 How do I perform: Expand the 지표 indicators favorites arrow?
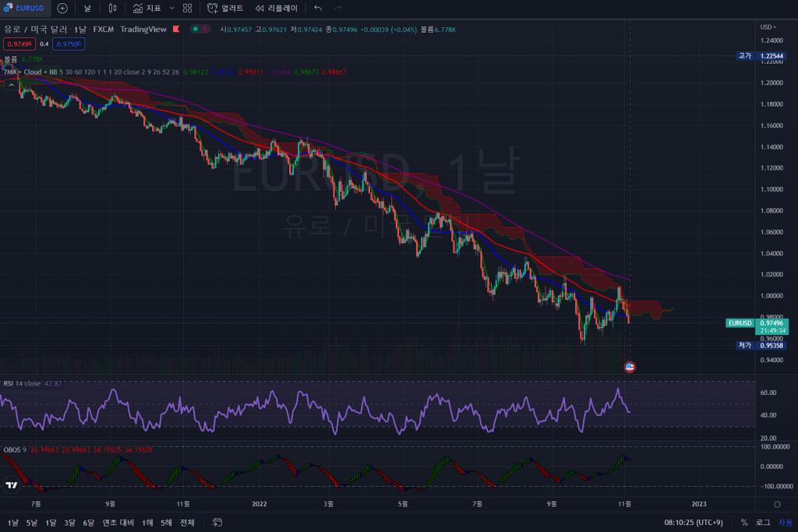tap(171, 8)
